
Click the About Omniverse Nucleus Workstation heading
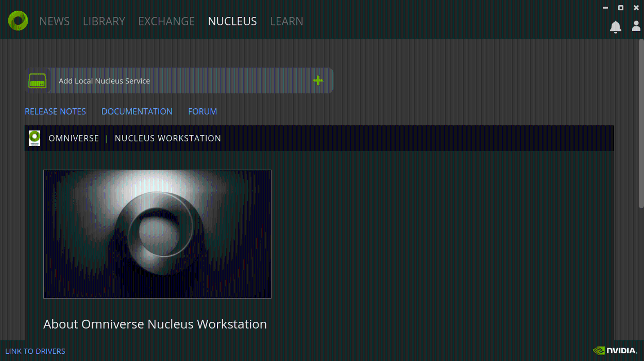[x=155, y=324]
